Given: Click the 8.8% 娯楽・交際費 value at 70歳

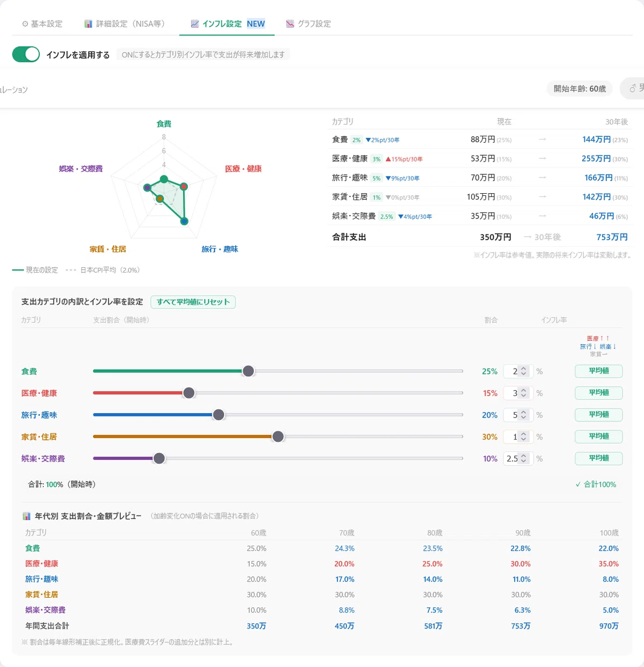Looking at the screenshot, I should tap(347, 611).
